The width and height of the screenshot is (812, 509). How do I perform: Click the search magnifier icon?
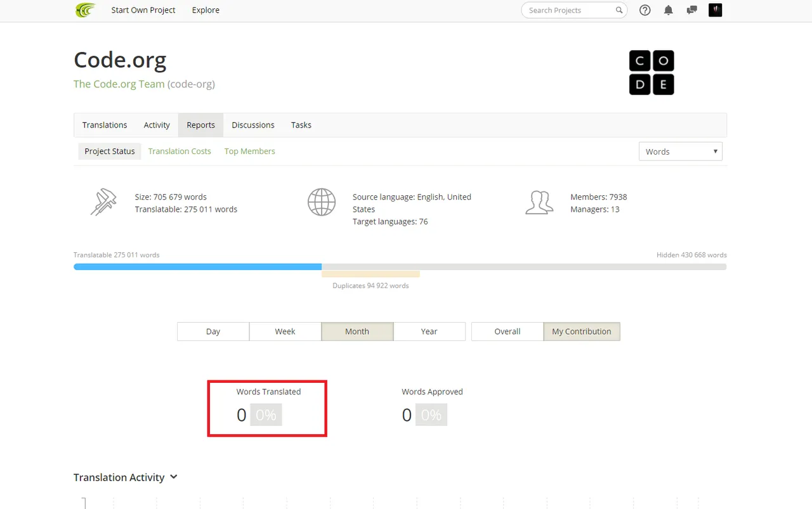coord(619,10)
